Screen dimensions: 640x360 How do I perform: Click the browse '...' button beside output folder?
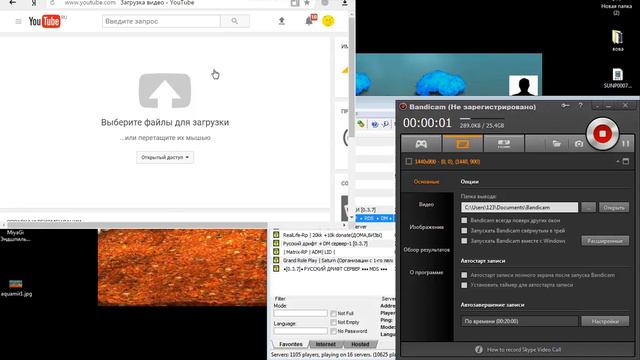click(589, 207)
